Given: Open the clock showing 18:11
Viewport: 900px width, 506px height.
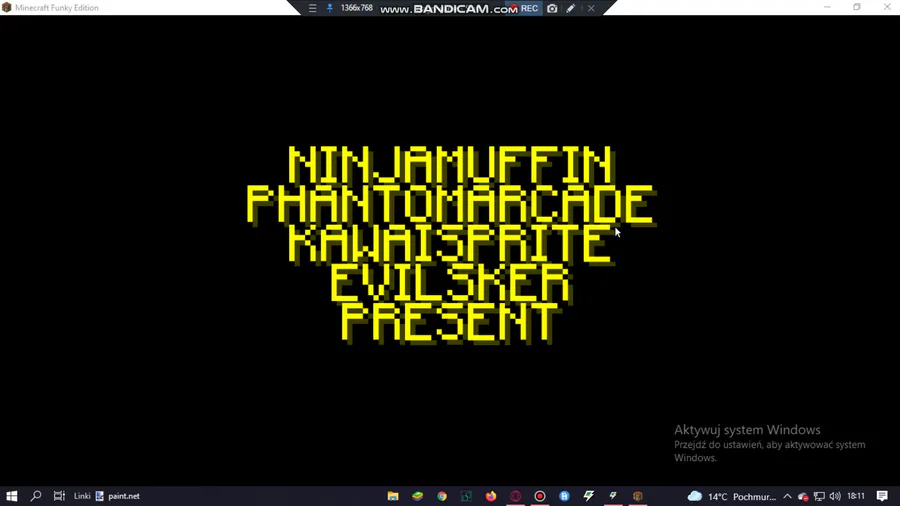Looking at the screenshot, I should (856, 496).
